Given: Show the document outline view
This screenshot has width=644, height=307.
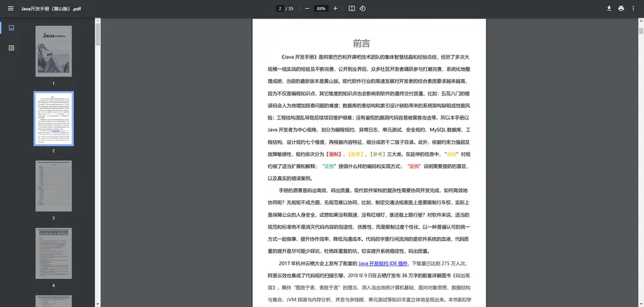Looking at the screenshot, I should (11, 48).
